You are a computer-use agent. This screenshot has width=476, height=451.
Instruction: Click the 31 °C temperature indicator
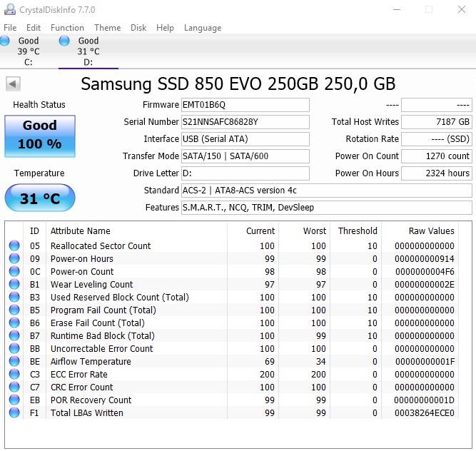coord(39,198)
